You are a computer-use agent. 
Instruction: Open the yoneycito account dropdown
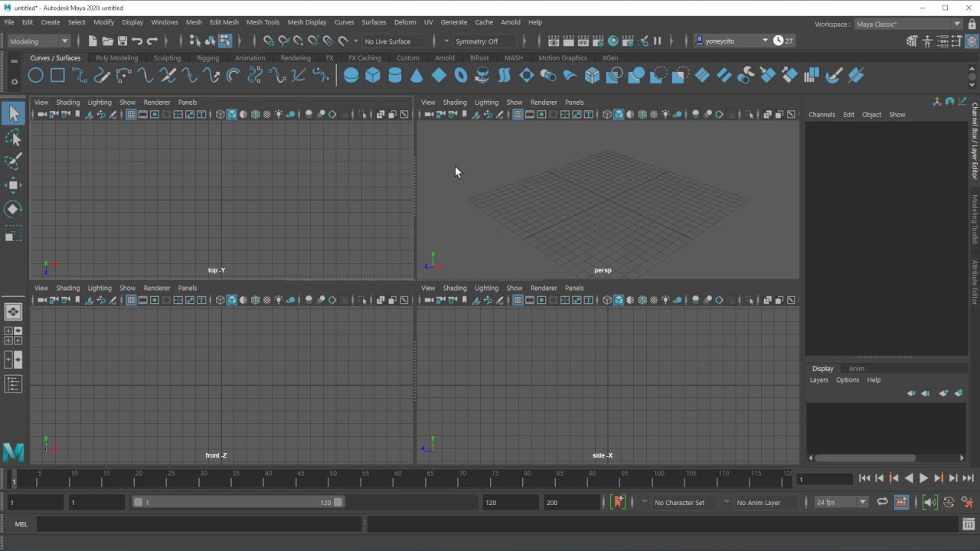pyautogui.click(x=731, y=41)
